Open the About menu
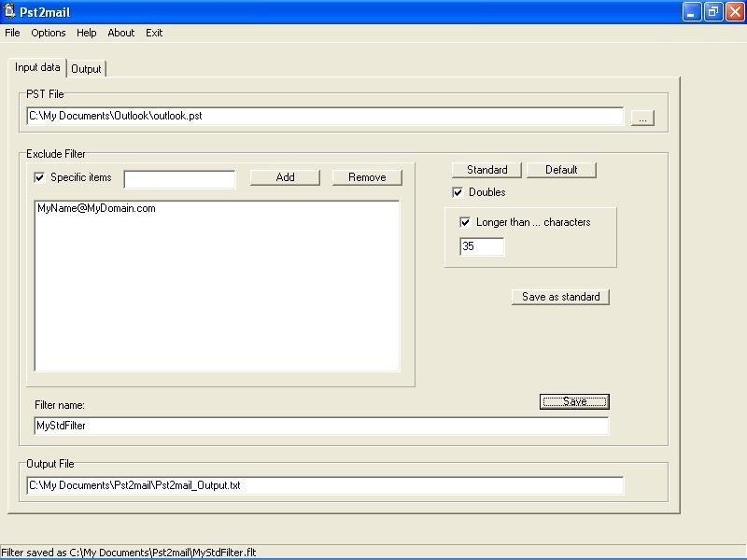This screenshot has height=560, width=747. pyautogui.click(x=121, y=33)
